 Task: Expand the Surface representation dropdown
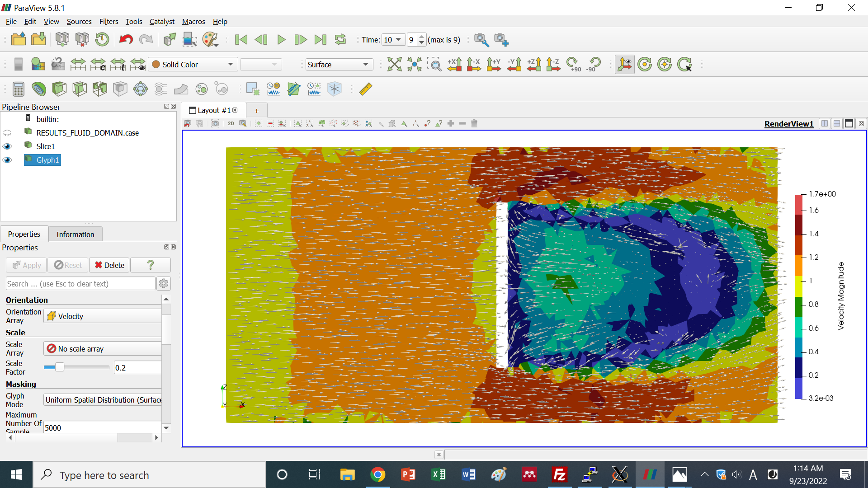point(339,65)
